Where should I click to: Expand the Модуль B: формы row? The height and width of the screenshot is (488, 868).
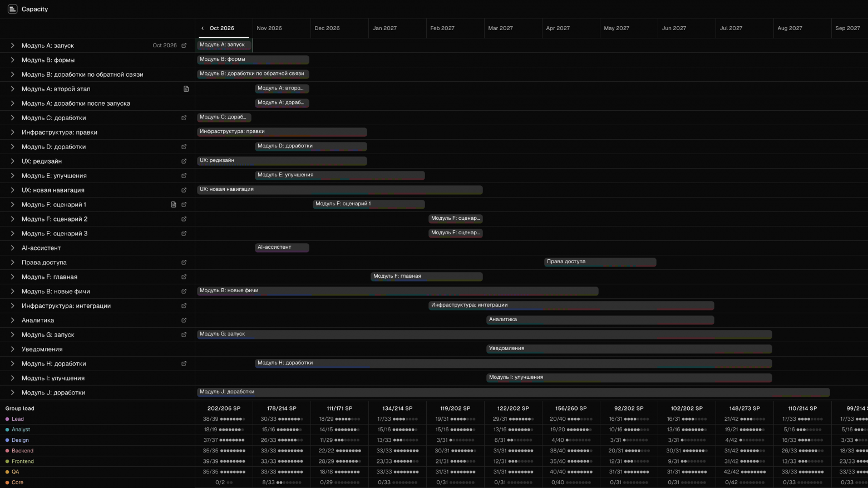click(12, 60)
